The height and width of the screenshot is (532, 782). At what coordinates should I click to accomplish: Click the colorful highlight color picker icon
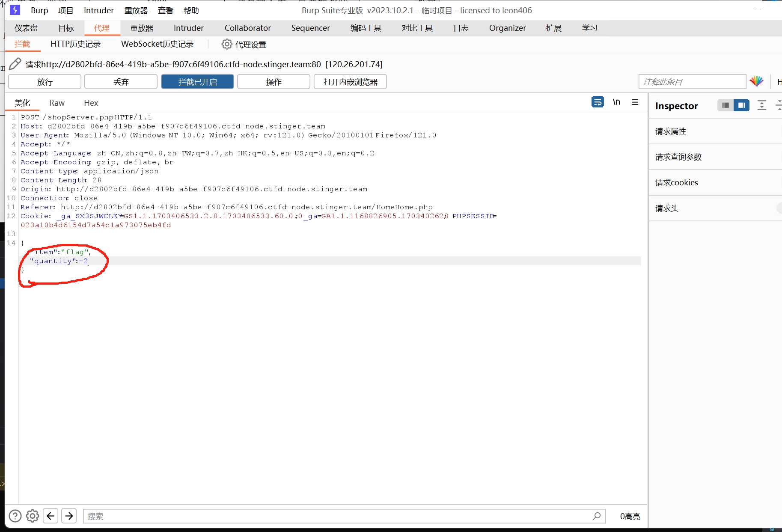coord(756,81)
